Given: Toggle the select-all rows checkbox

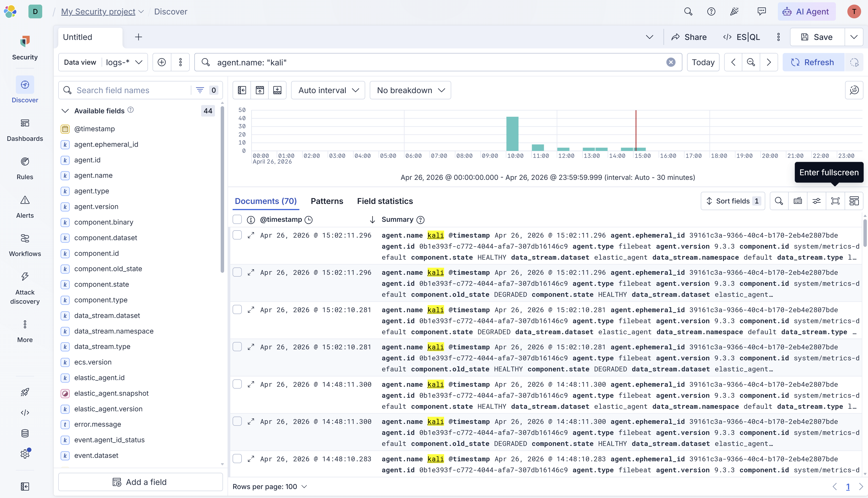Looking at the screenshot, I should coord(237,220).
